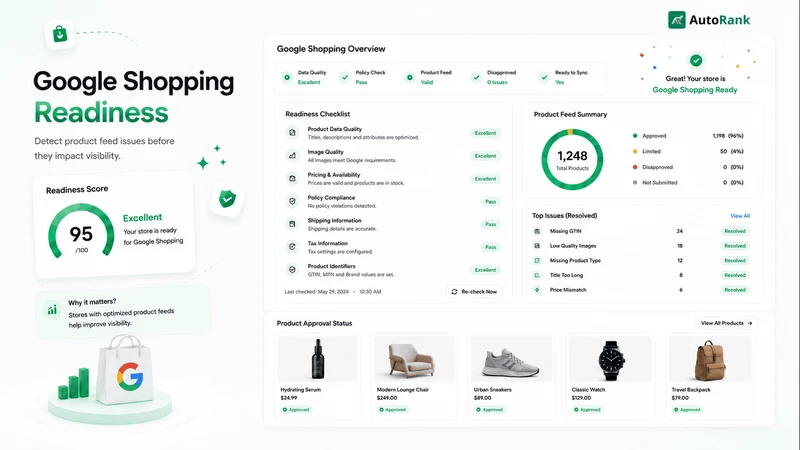Click Excellent badge for Image Quality
The height and width of the screenshot is (450, 800).
485,156
